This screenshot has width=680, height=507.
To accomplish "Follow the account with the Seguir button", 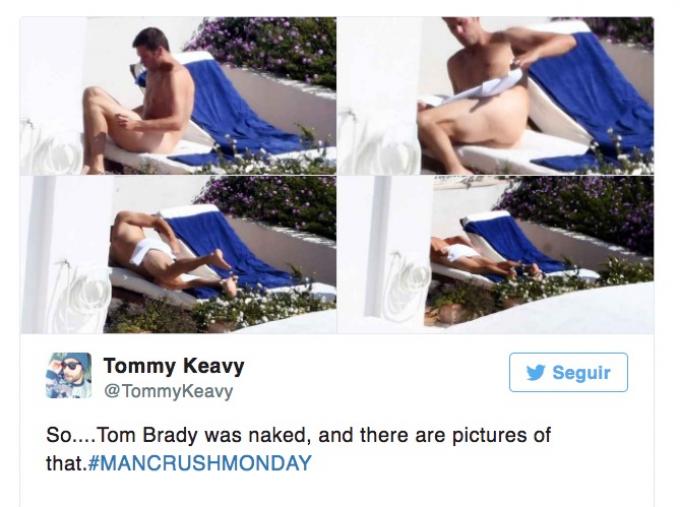I will 568,372.
